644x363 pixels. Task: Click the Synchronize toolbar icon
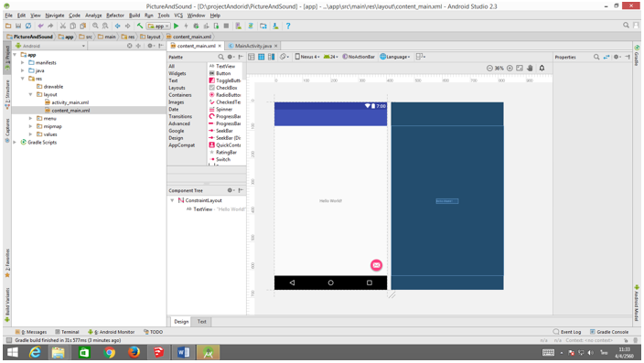[x=28, y=26]
